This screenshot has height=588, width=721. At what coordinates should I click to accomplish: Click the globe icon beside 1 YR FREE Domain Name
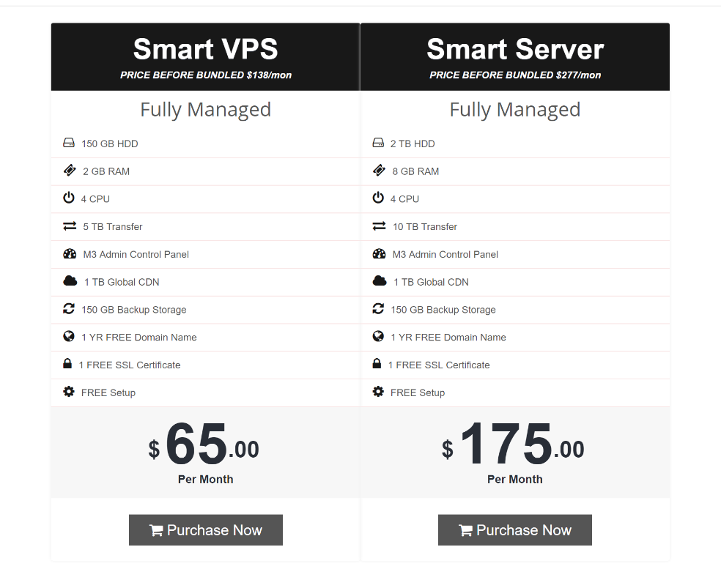pyautogui.click(x=69, y=337)
